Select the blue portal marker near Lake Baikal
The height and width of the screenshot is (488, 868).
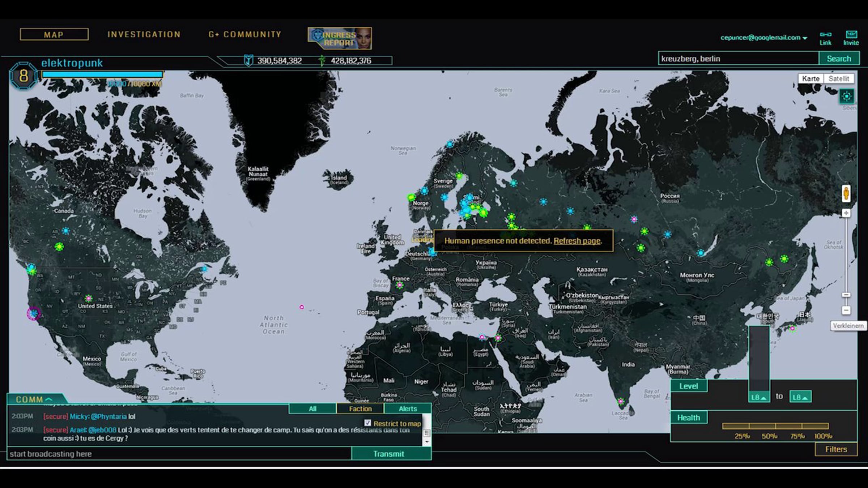(701, 253)
